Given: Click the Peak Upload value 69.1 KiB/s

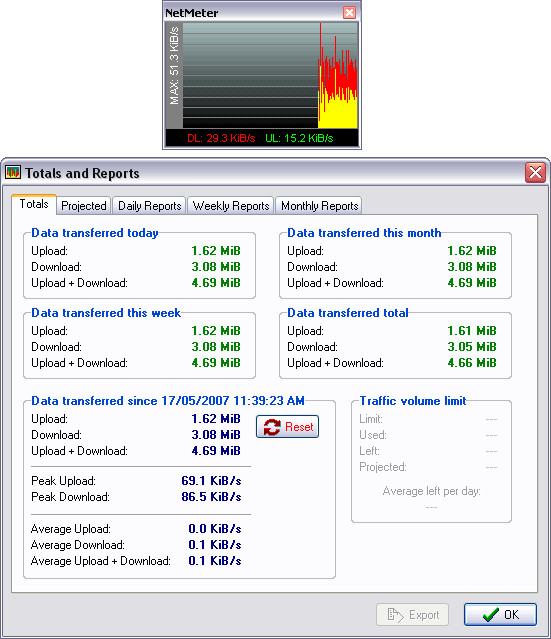Looking at the screenshot, I should (x=211, y=481).
